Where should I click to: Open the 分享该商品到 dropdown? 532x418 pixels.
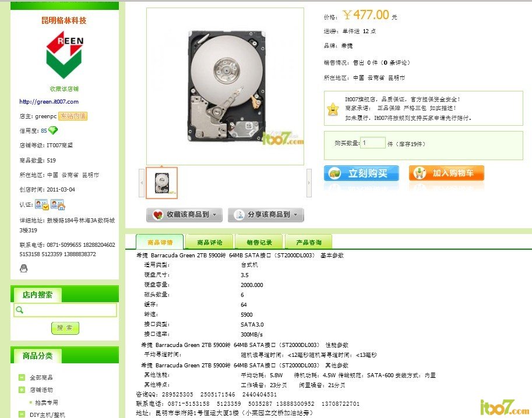click(266, 215)
